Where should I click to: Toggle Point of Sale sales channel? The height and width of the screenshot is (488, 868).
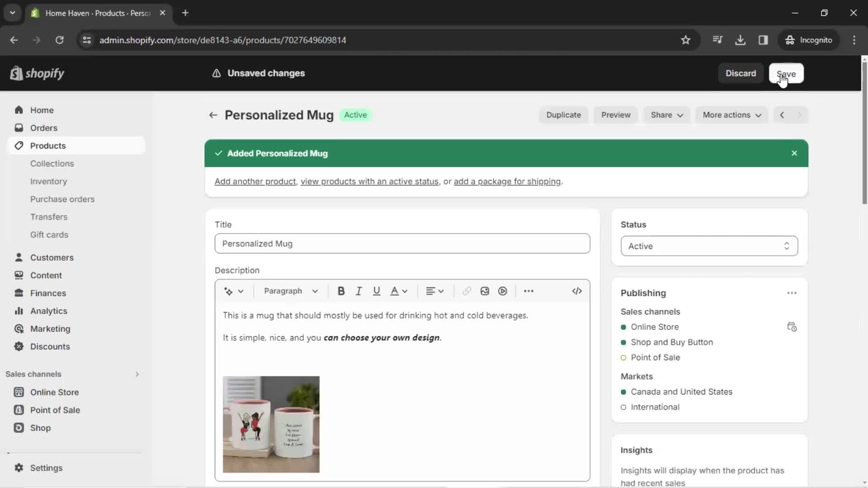[x=623, y=357]
